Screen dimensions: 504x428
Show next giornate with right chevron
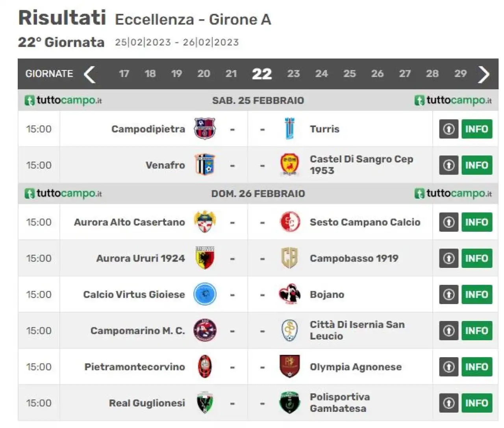tap(484, 74)
